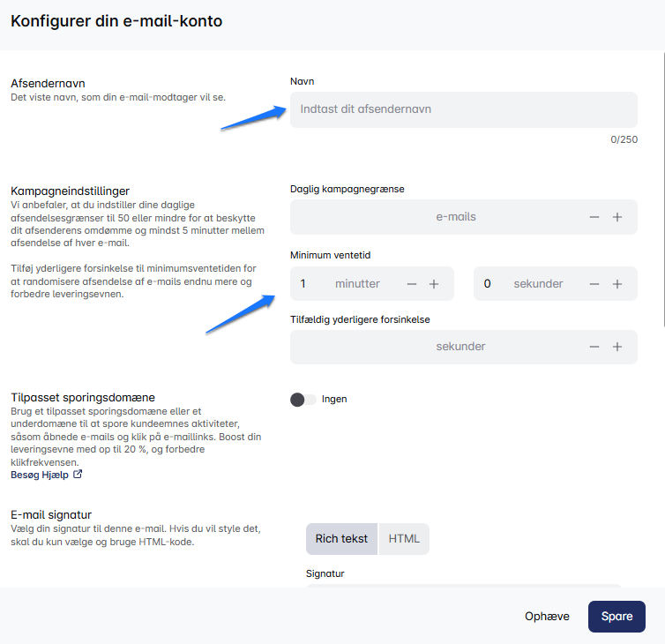Switch to the HTML signature tab
665x644 pixels.
(x=404, y=539)
